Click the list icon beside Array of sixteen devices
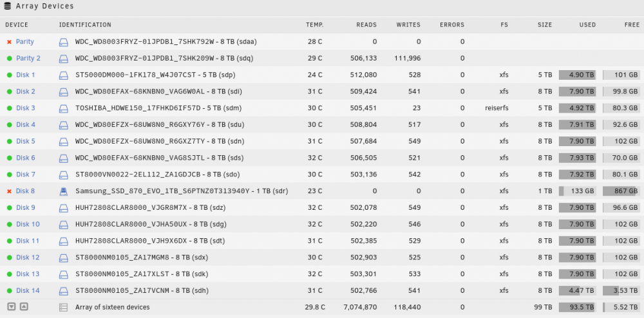 [63, 307]
